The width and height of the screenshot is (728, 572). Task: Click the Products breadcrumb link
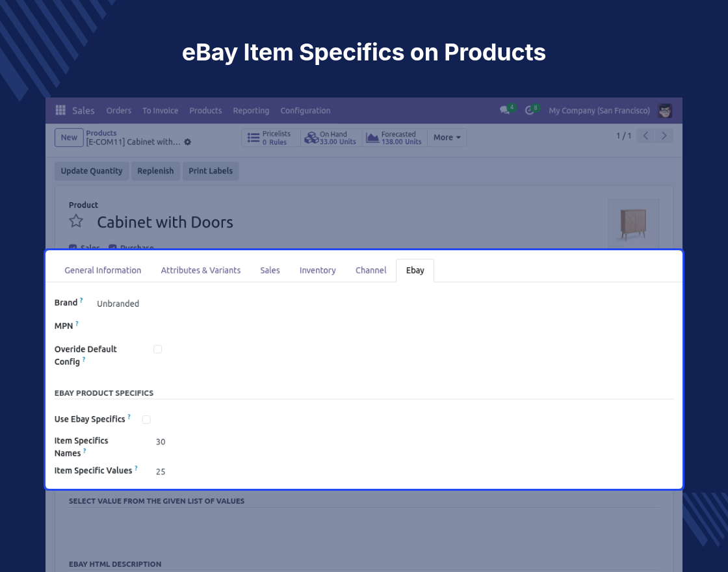click(101, 133)
